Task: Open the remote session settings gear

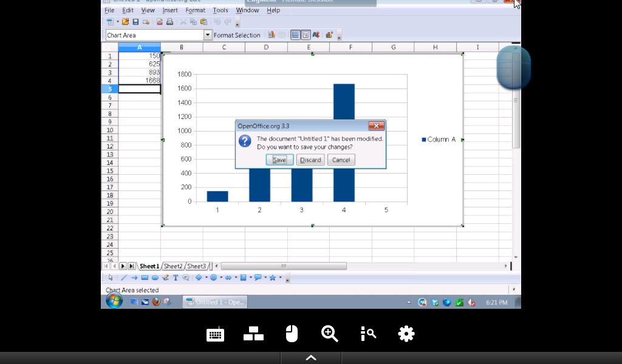Action: 406,334
